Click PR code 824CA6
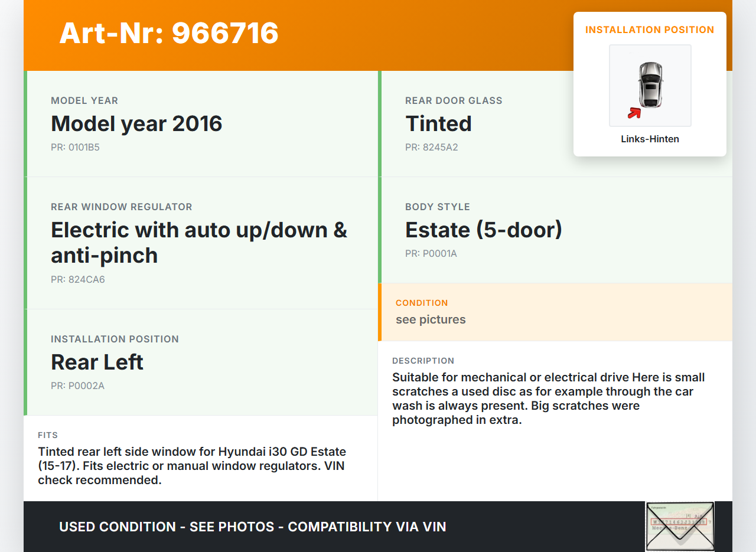The image size is (756, 552). [x=77, y=280]
